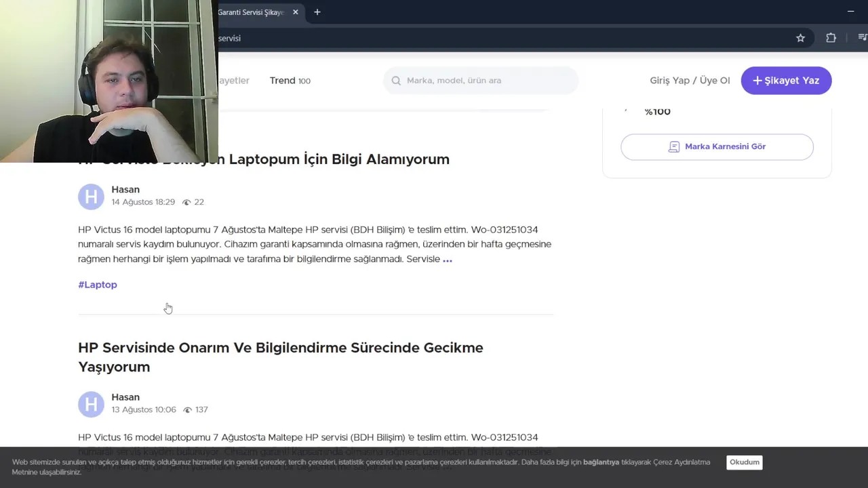Expand the first complaint text via ellipsis

tap(448, 260)
